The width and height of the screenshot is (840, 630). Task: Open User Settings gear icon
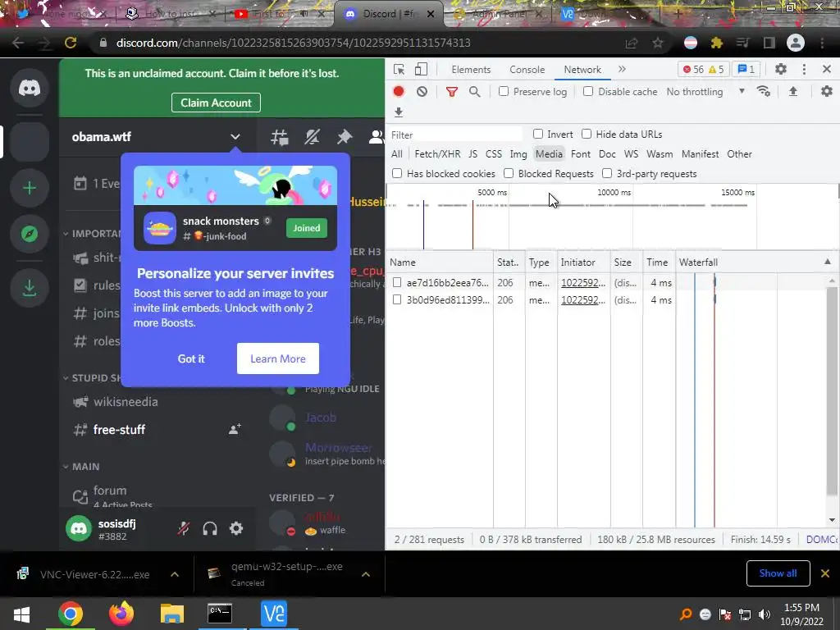pyautogui.click(x=236, y=529)
